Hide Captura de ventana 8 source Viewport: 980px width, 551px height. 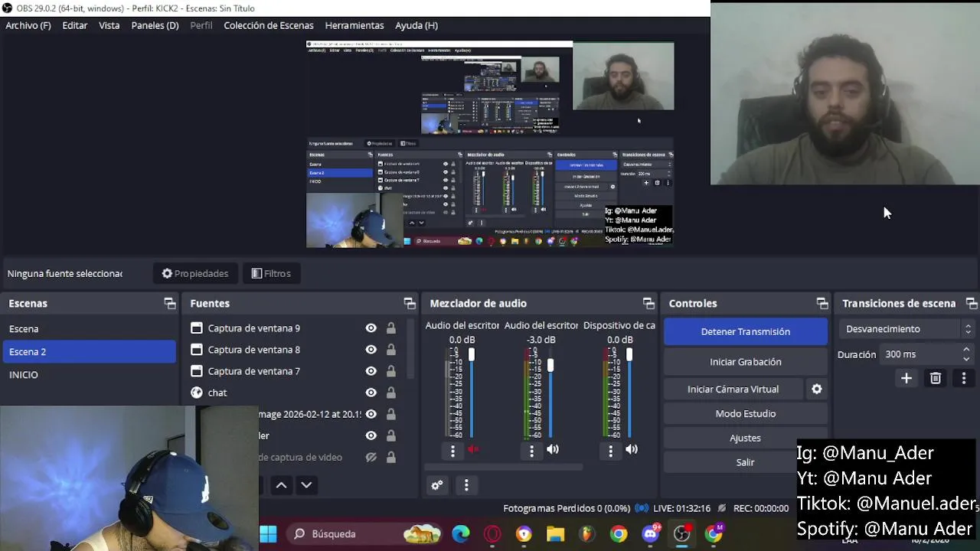click(x=371, y=350)
